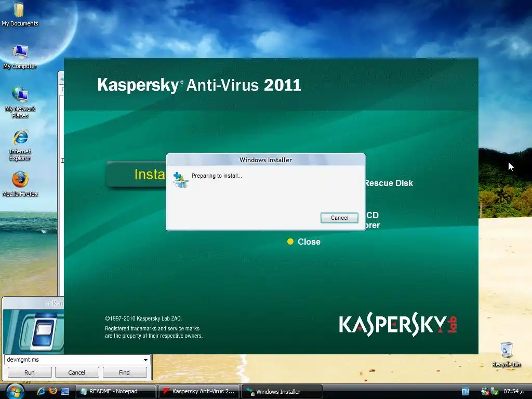Click the Windows Start orb
Viewport: 532px width, 399px height.
[15, 392]
